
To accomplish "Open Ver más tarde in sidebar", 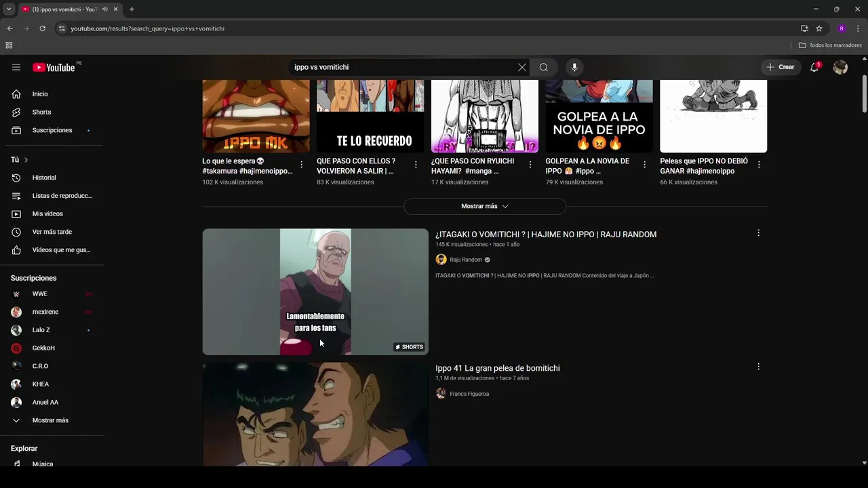I will [52, 232].
